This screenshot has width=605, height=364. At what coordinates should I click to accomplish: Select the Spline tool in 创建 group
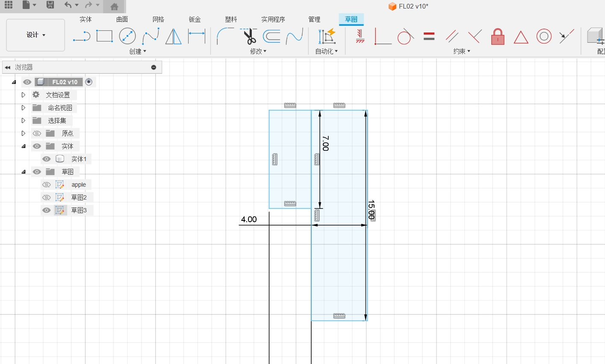click(x=151, y=37)
